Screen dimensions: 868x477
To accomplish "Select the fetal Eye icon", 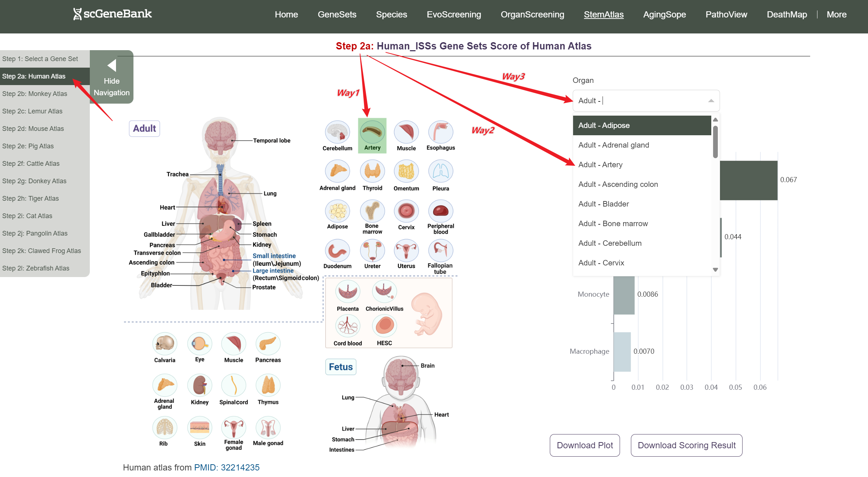I will 199,344.
